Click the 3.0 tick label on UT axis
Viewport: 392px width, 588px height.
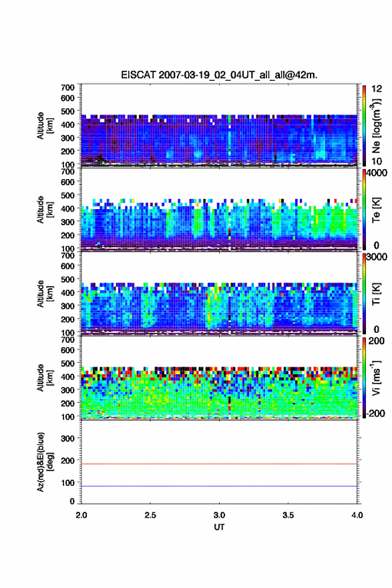coord(219,515)
